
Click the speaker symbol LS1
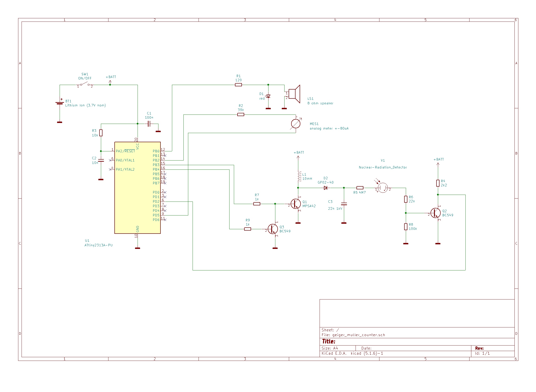pyautogui.click(x=294, y=94)
